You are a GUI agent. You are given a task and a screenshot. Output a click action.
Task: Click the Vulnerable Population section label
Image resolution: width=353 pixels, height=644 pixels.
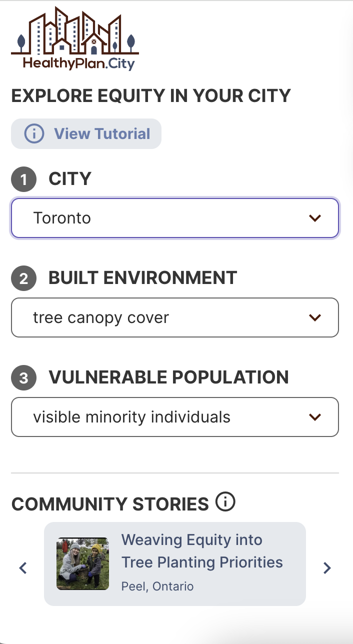click(x=168, y=377)
